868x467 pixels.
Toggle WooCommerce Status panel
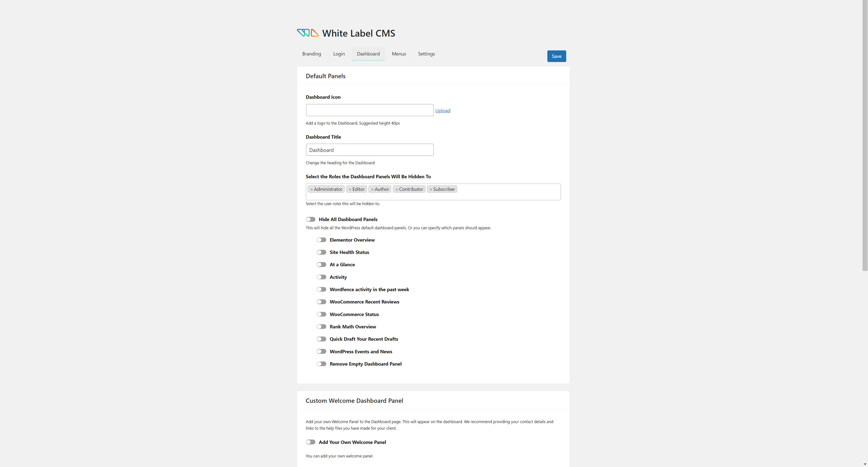pos(321,314)
